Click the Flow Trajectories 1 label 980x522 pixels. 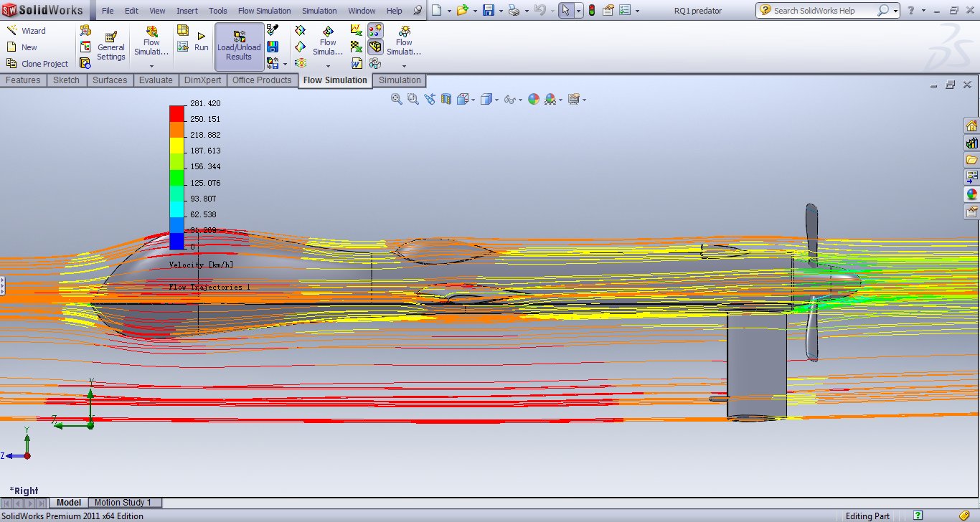[210, 287]
